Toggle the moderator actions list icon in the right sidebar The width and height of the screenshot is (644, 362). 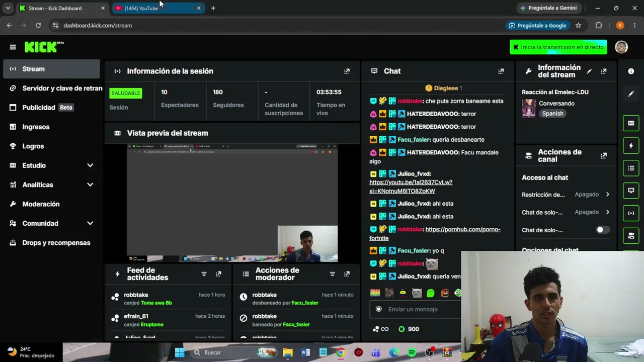coord(631,168)
